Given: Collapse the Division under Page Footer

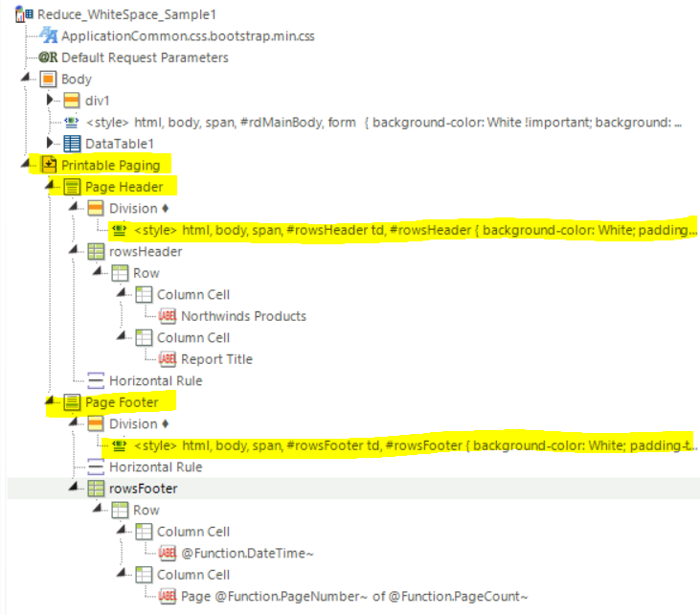Looking at the screenshot, I should tap(74, 422).
